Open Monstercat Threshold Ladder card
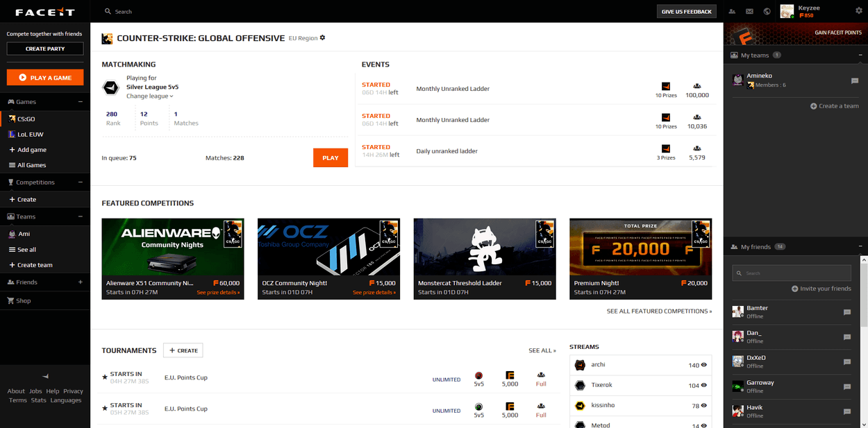868x428 pixels. tap(485, 259)
